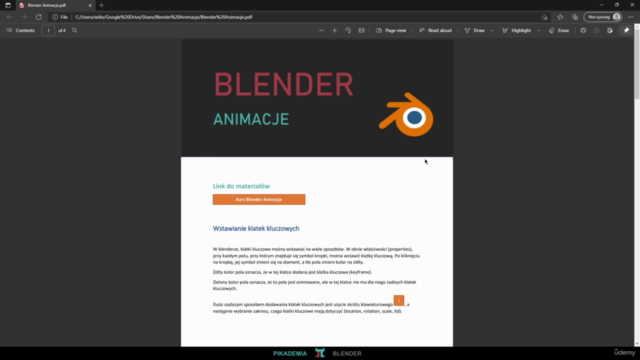Expand the Draw options dropdown arrow

pyautogui.click(x=492, y=31)
